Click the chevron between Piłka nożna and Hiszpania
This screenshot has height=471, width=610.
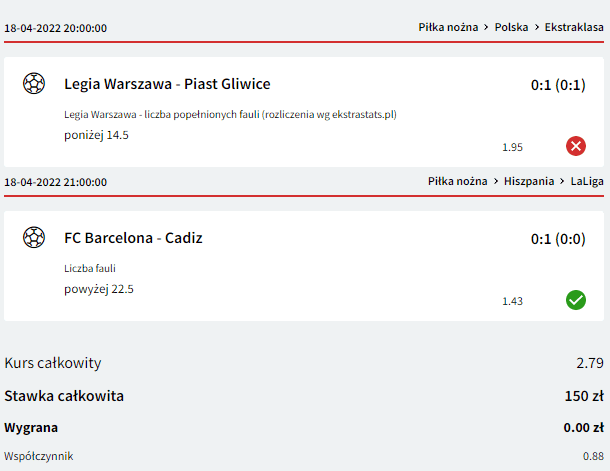pos(496,181)
